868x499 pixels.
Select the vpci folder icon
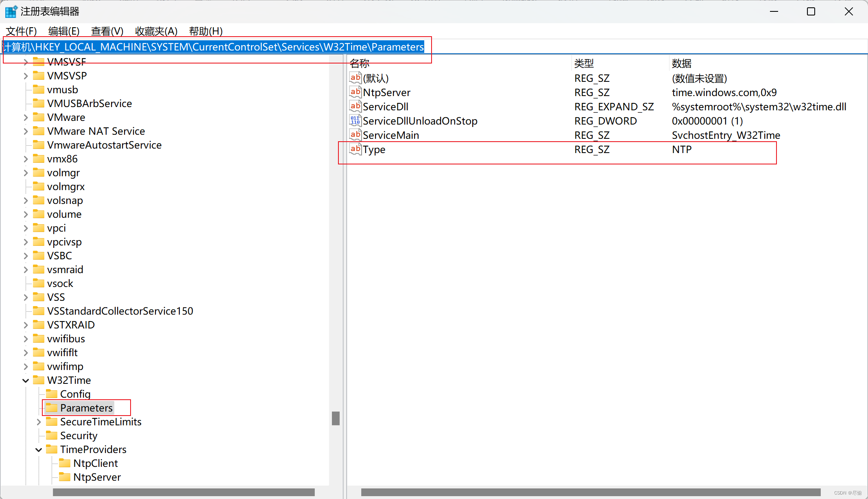point(39,228)
